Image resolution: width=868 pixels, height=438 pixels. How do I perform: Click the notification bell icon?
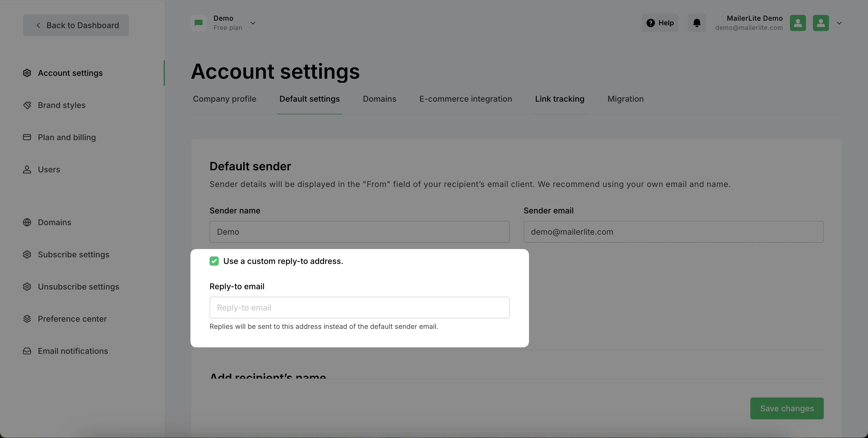(x=697, y=23)
